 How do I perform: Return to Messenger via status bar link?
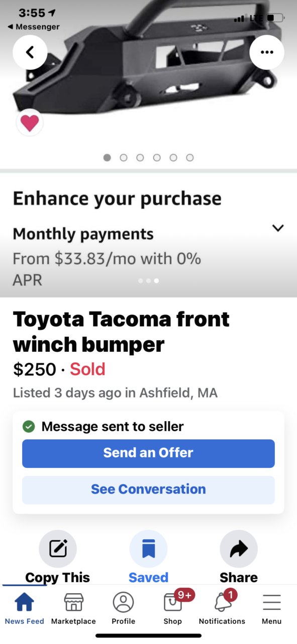coord(33,27)
